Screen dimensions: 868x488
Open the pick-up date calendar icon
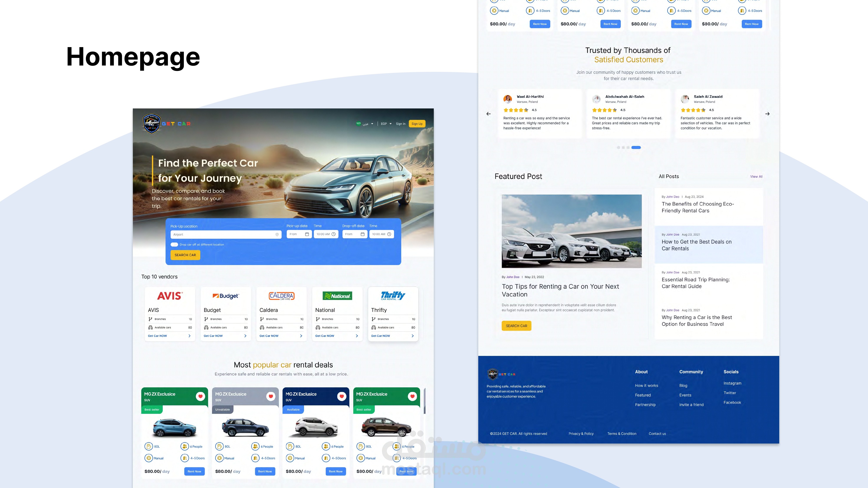(x=307, y=234)
